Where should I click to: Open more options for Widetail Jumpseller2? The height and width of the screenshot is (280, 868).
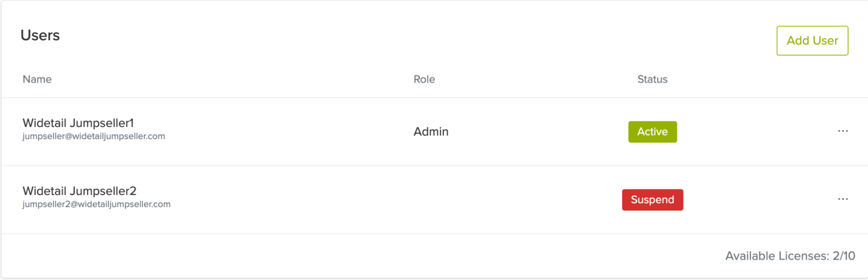(x=842, y=199)
